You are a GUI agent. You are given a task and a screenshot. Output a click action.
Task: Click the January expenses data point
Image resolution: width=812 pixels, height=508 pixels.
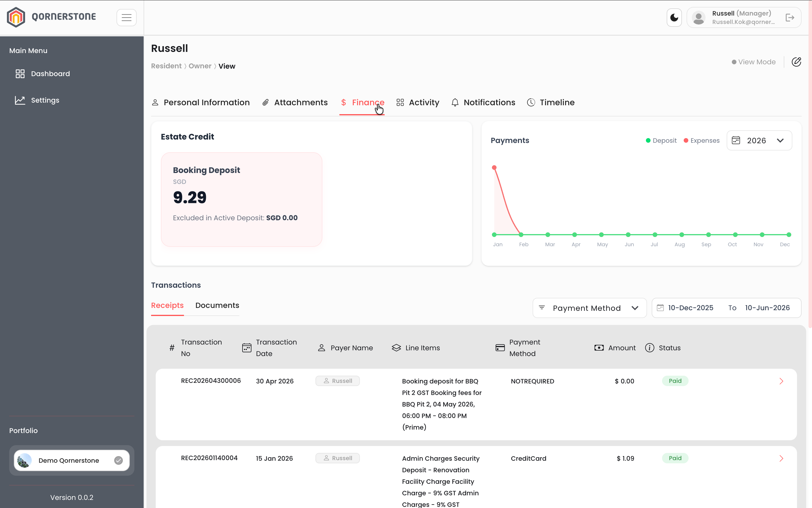pos(494,167)
